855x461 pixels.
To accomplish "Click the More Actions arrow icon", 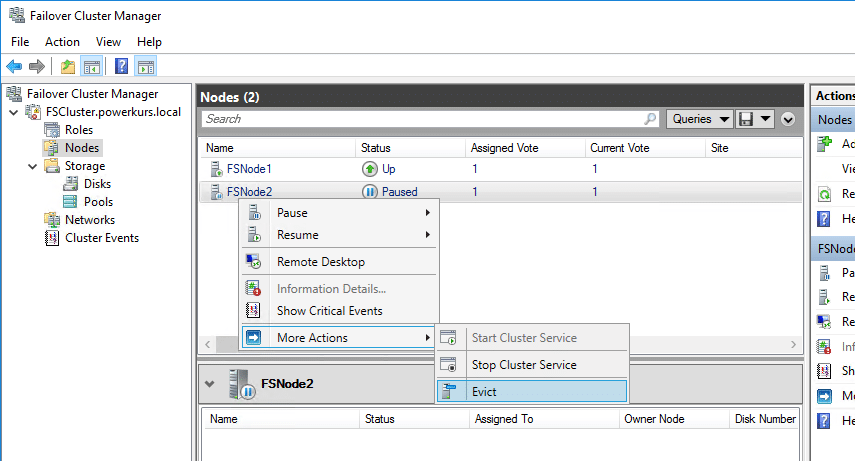I will 254,338.
